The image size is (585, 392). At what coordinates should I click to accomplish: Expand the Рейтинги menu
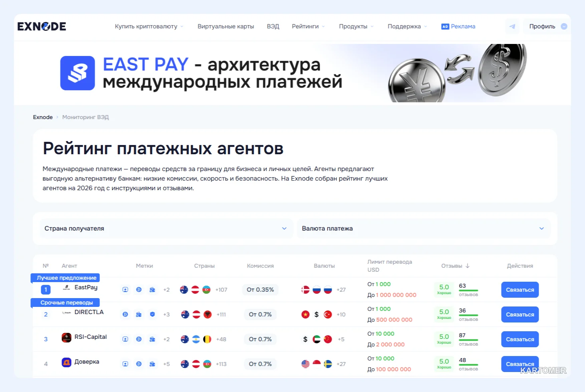tap(308, 26)
